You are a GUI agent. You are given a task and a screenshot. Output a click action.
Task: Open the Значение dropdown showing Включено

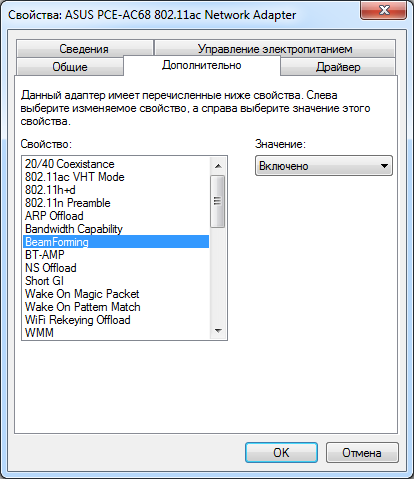324,166
